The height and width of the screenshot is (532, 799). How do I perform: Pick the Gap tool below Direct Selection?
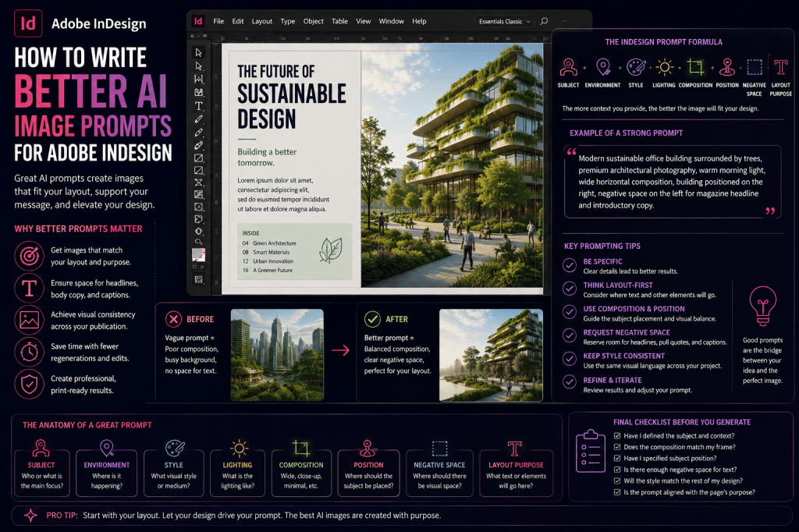tap(199, 79)
